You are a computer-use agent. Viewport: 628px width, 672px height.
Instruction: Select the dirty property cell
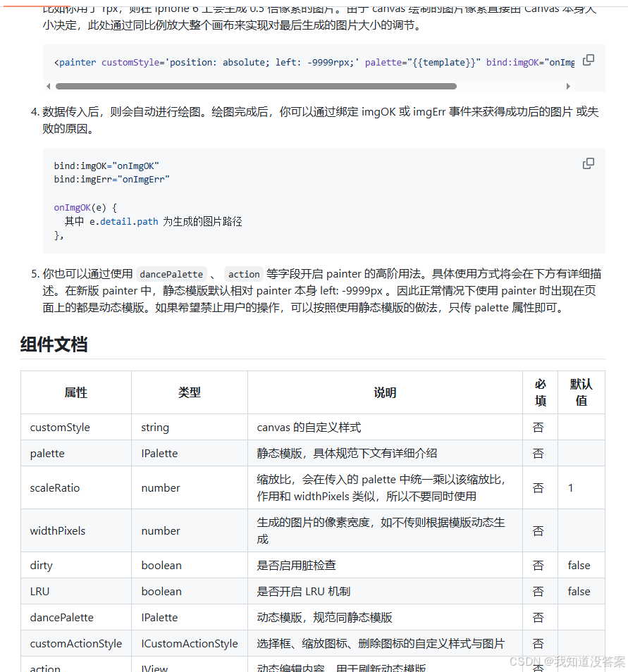[x=76, y=566]
